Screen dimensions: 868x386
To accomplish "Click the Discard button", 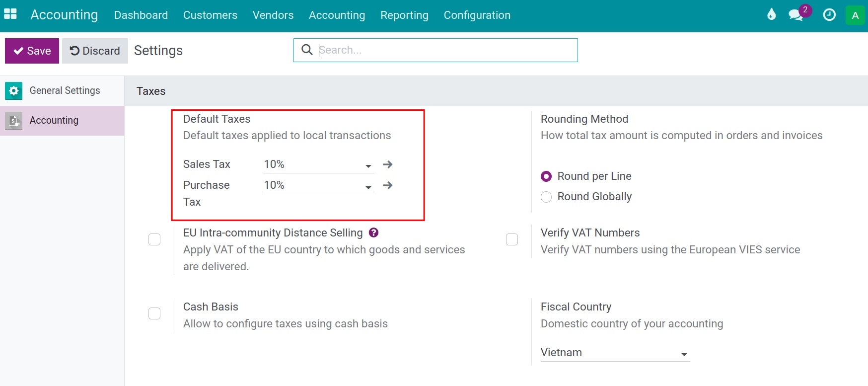I will click(x=95, y=51).
